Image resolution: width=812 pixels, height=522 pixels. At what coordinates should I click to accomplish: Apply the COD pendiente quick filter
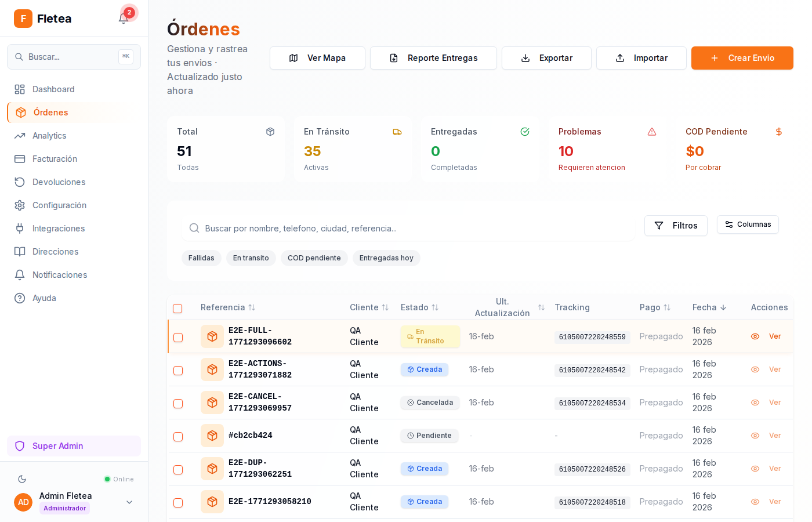(314, 258)
